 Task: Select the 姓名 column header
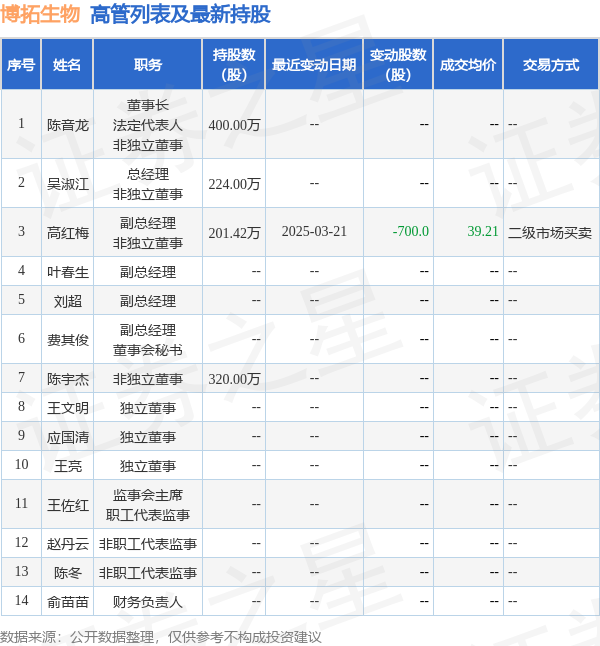[67, 65]
